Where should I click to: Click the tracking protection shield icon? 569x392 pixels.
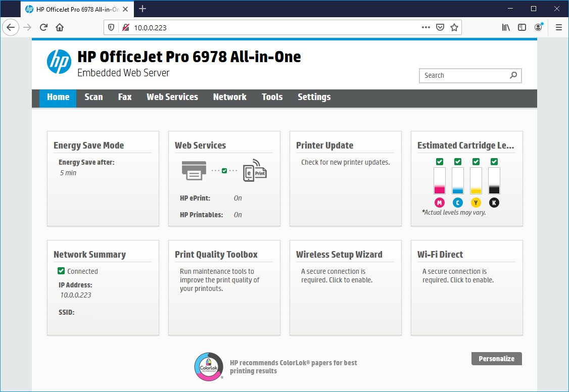pyautogui.click(x=111, y=28)
